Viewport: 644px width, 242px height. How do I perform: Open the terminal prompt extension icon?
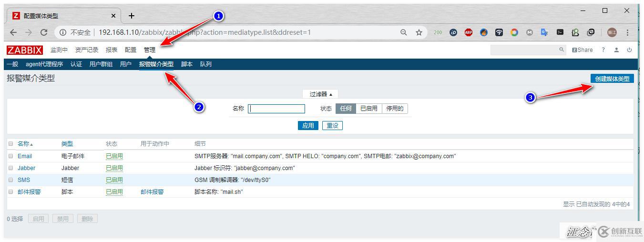560,32
